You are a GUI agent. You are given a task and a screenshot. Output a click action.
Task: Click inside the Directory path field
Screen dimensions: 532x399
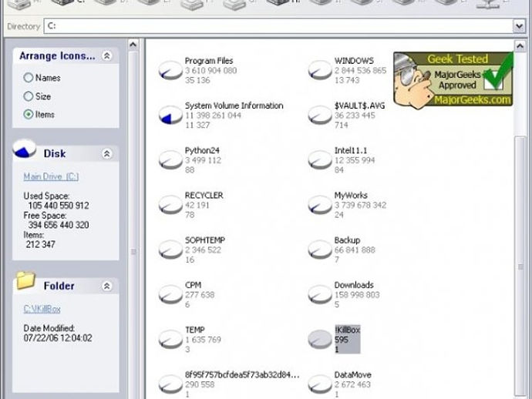[x=278, y=26]
